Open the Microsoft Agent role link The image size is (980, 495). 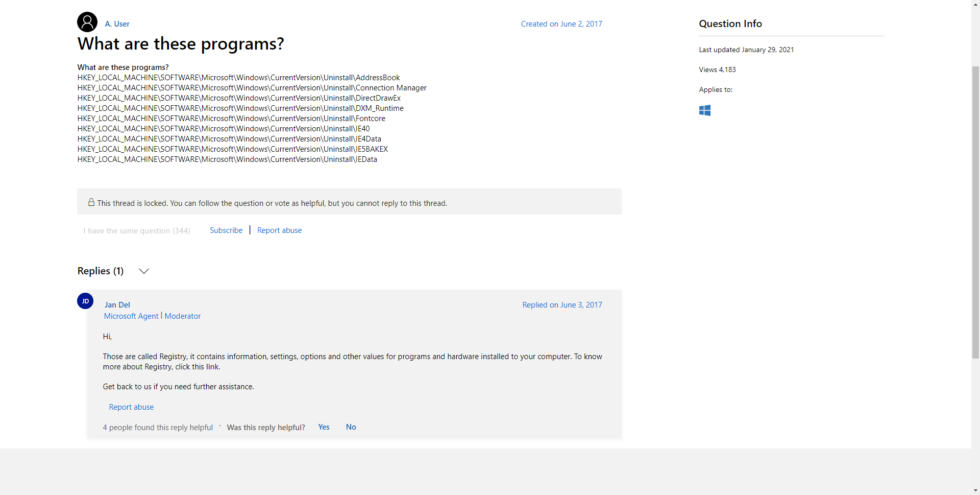131,316
